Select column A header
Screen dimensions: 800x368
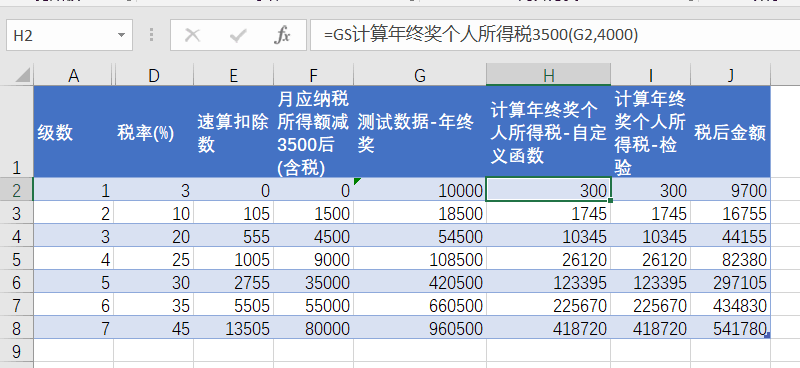[x=73, y=76]
